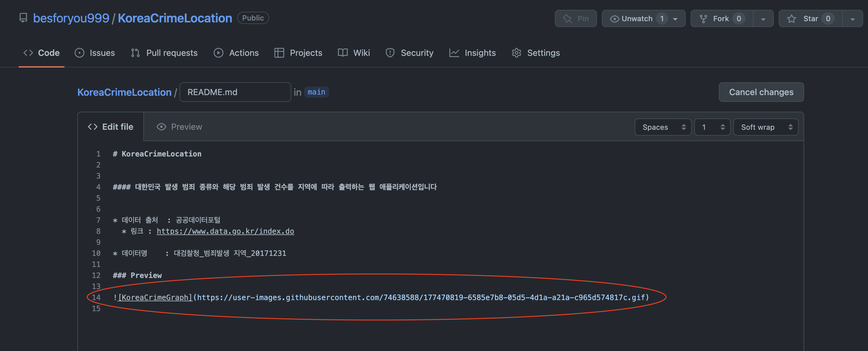Click the pull request icon
868x351 pixels.
pos(135,53)
